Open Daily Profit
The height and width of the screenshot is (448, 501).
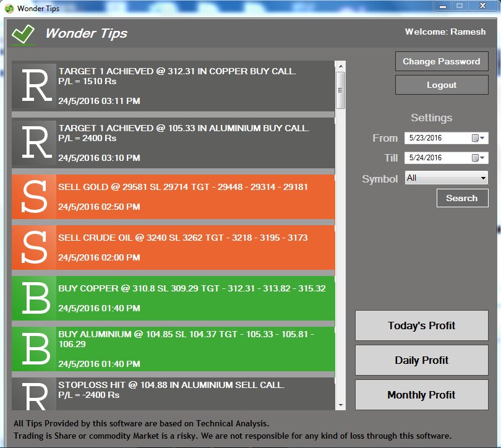pos(421,361)
